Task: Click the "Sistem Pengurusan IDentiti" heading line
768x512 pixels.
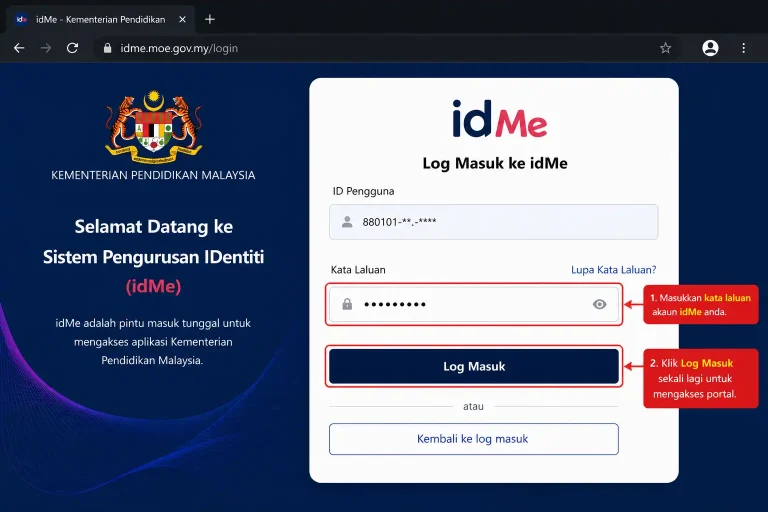Action: (154, 257)
